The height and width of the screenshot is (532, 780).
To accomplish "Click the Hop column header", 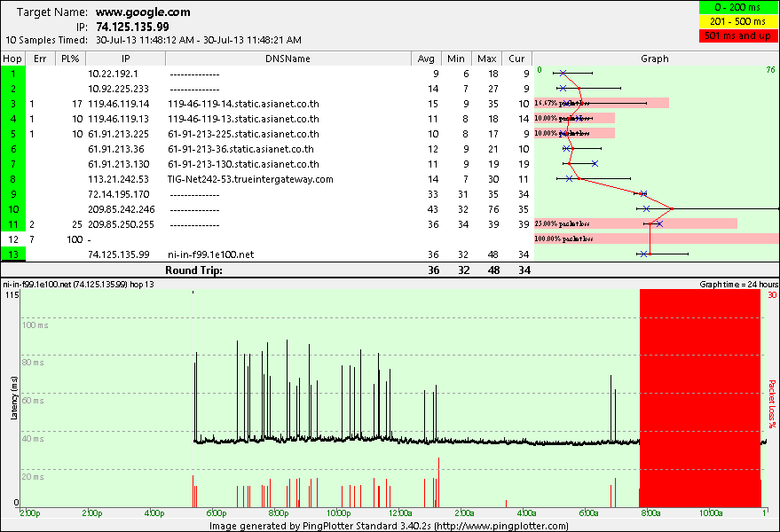I will 13,59.
